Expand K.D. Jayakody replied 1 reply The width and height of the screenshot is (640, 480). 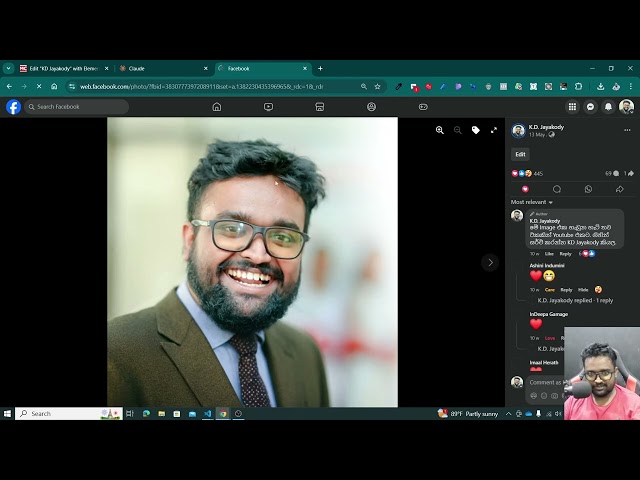click(x=575, y=300)
